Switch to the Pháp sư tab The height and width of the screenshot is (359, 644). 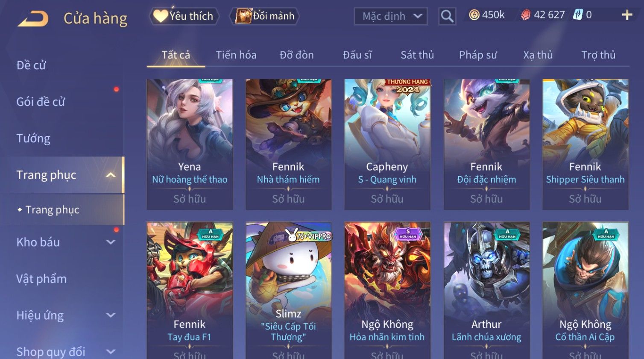478,55
